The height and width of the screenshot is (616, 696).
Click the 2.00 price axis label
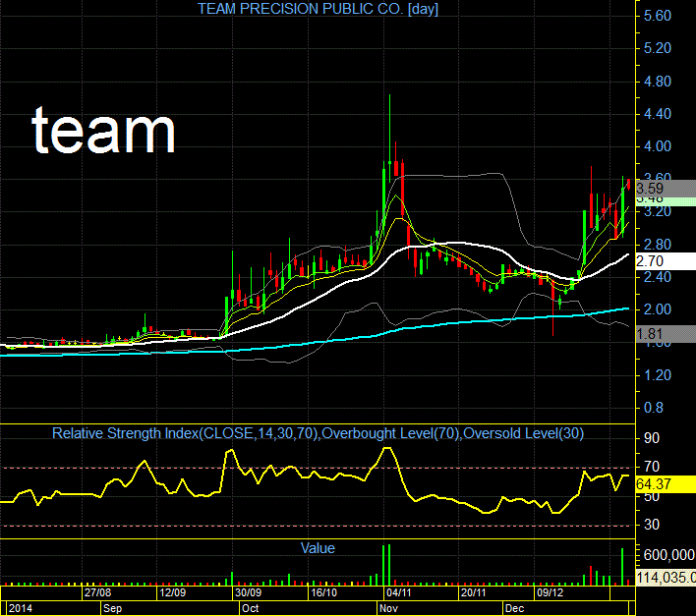tap(658, 309)
